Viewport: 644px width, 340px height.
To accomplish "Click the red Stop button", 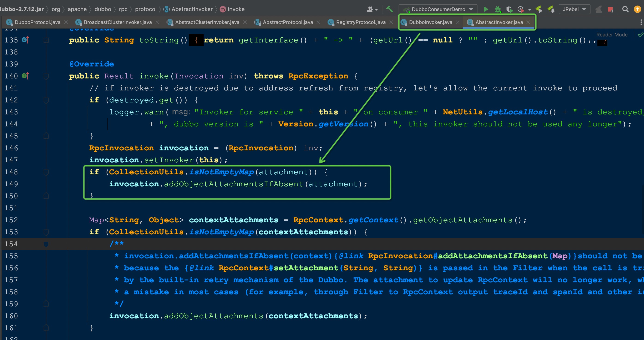I will (610, 9).
